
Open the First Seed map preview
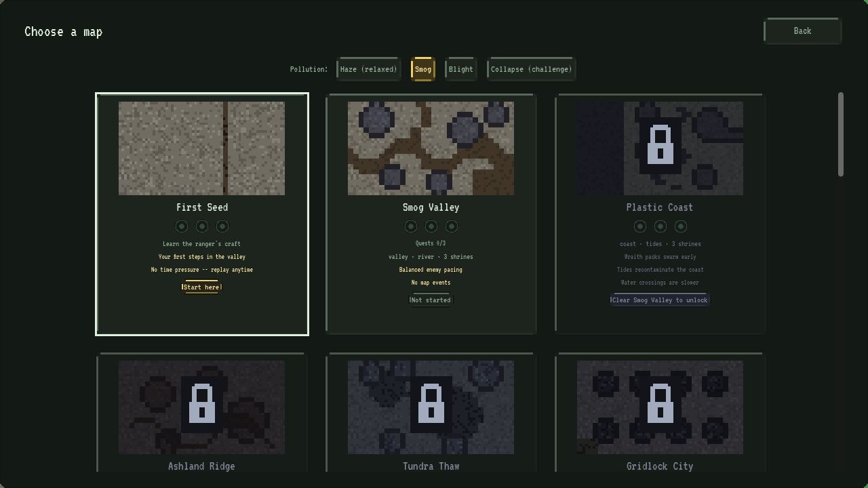pyautogui.click(x=201, y=148)
